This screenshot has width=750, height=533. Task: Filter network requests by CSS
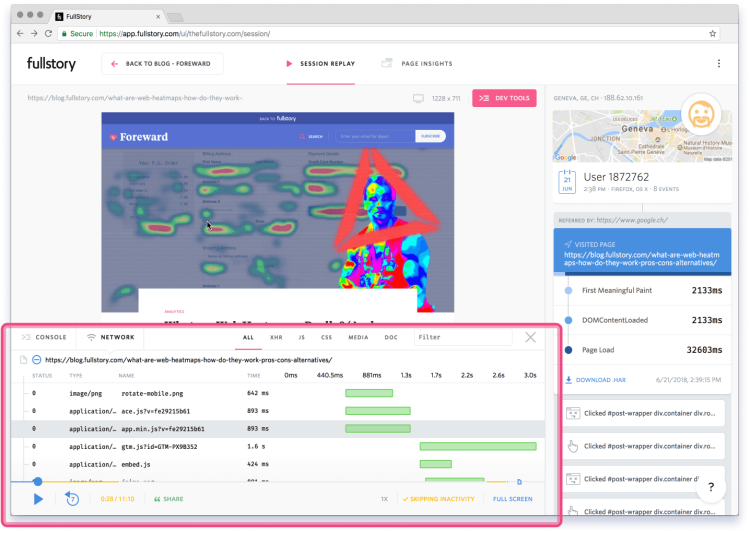coord(326,337)
